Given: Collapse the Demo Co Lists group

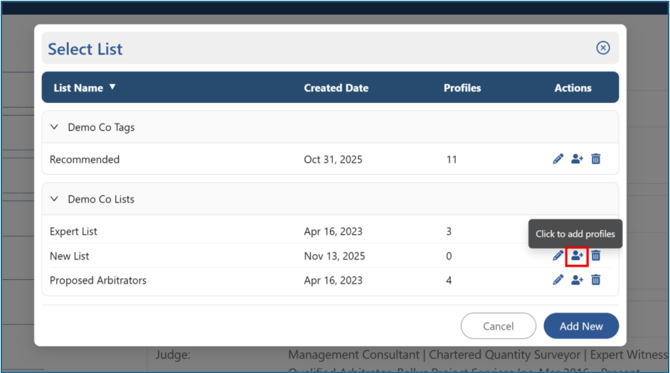Looking at the screenshot, I should [x=54, y=199].
